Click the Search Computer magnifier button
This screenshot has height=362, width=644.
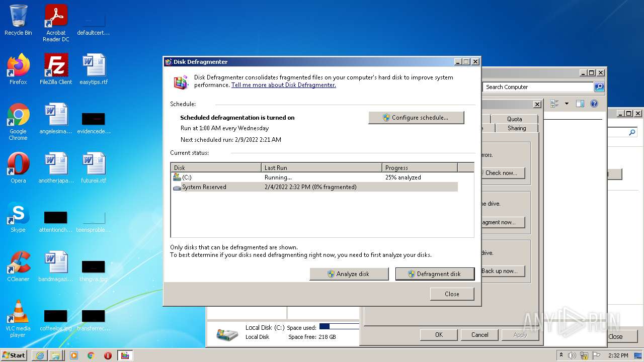tap(599, 87)
